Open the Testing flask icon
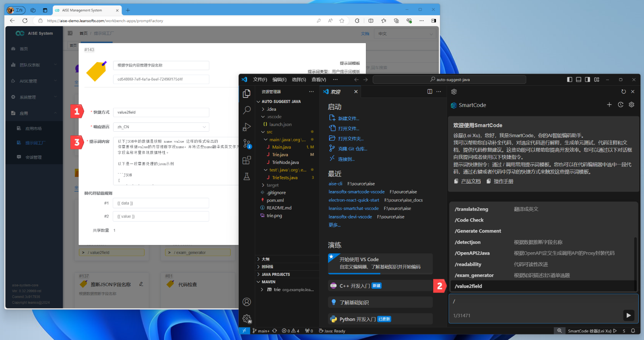The height and width of the screenshot is (340, 644). [247, 176]
